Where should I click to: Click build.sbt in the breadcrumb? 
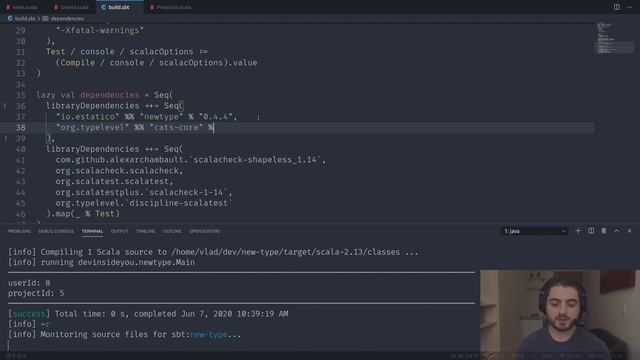coord(25,19)
